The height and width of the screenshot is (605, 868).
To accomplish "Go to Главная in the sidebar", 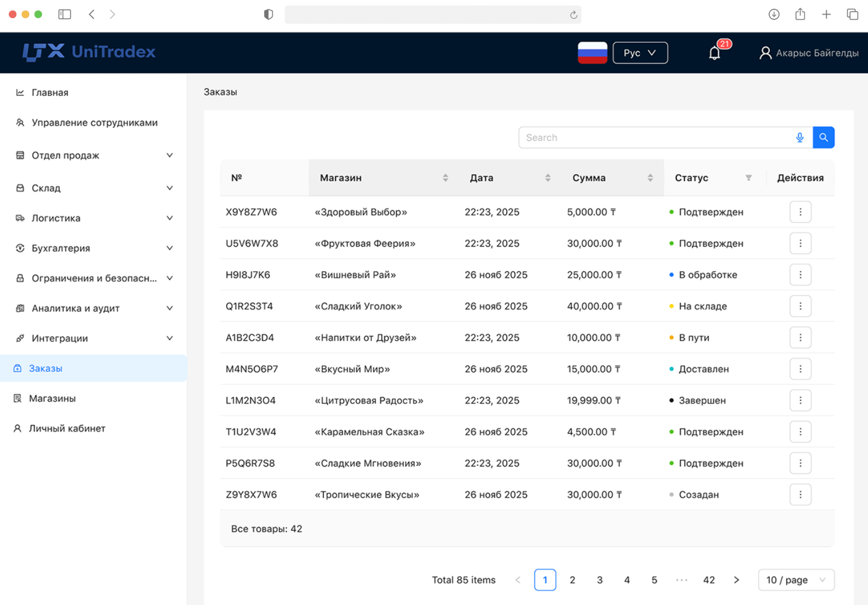I will [x=50, y=92].
